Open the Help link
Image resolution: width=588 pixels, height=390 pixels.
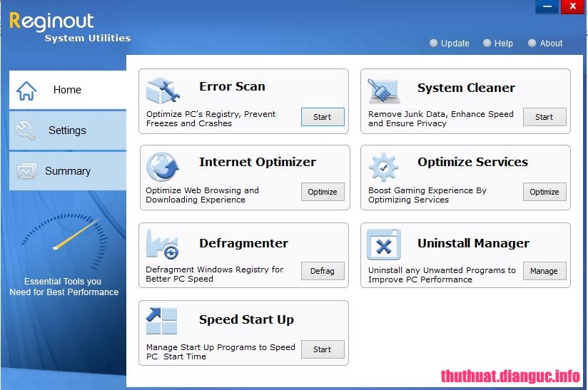[503, 43]
